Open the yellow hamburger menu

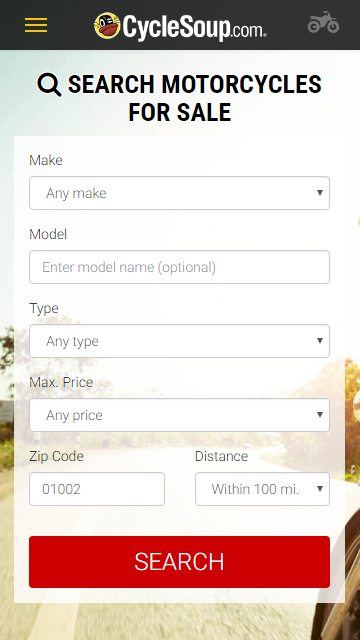pyautogui.click(x=36, y=25)
